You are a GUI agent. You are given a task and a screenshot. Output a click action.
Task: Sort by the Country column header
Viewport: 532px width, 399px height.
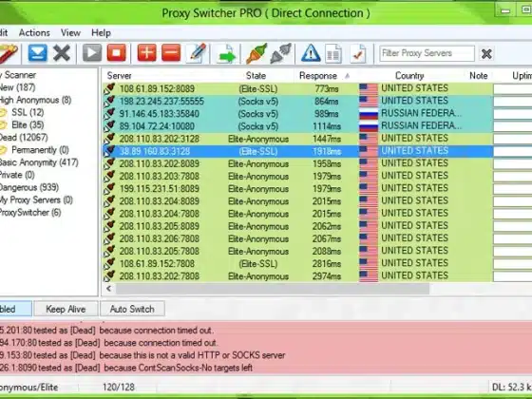(409, 76)
